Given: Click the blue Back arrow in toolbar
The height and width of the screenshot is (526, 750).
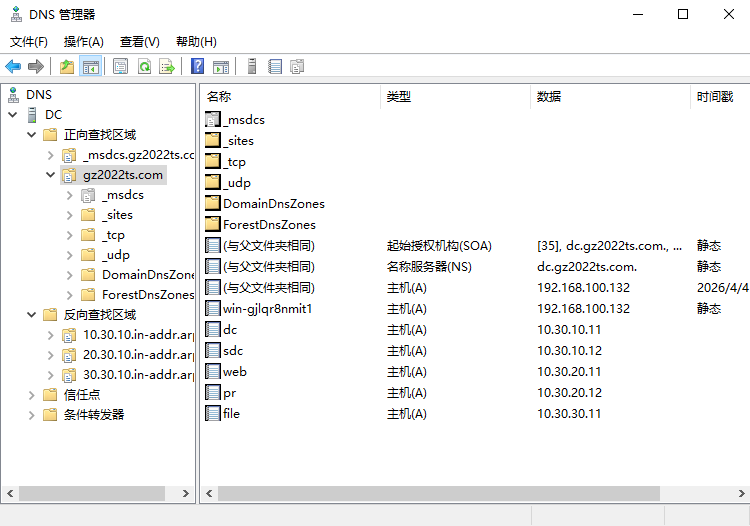Looking at the screenshot, I should click(x=13, y=67).
